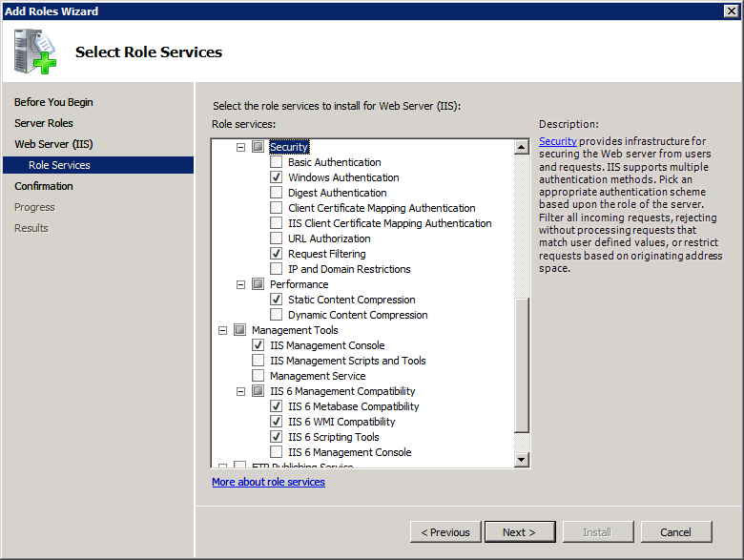Select the Request Filtering label
Screen dimensions: 744x560
click(327, 254)
